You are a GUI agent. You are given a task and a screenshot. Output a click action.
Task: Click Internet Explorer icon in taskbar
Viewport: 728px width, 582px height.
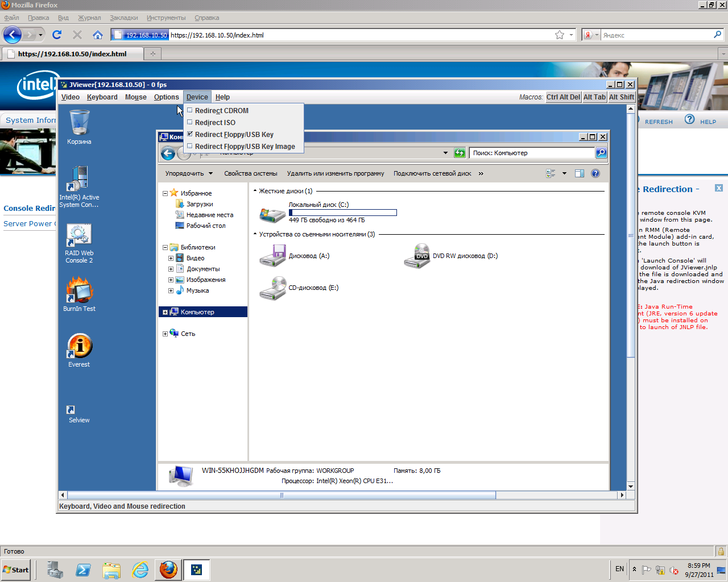(140, 569)
